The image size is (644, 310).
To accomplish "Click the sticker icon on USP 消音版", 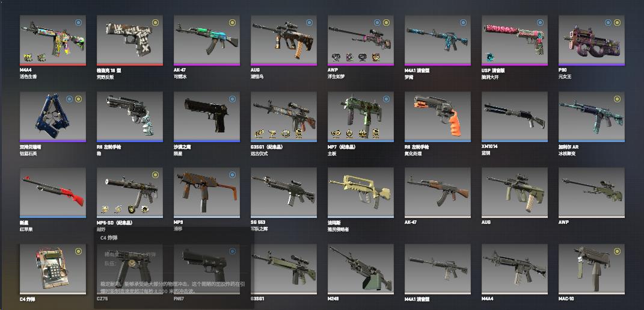I will click(x=489, y=57).
